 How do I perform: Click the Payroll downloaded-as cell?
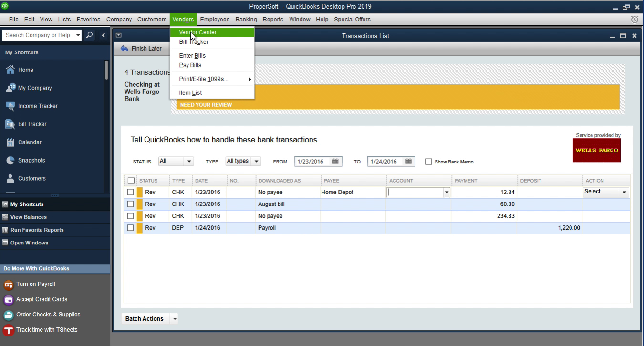pos(288,228)
